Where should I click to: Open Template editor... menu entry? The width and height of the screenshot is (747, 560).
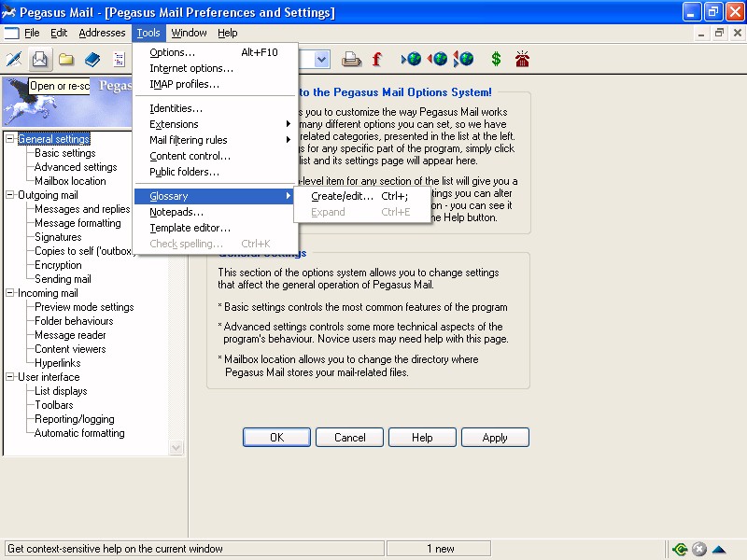[215, 228]
